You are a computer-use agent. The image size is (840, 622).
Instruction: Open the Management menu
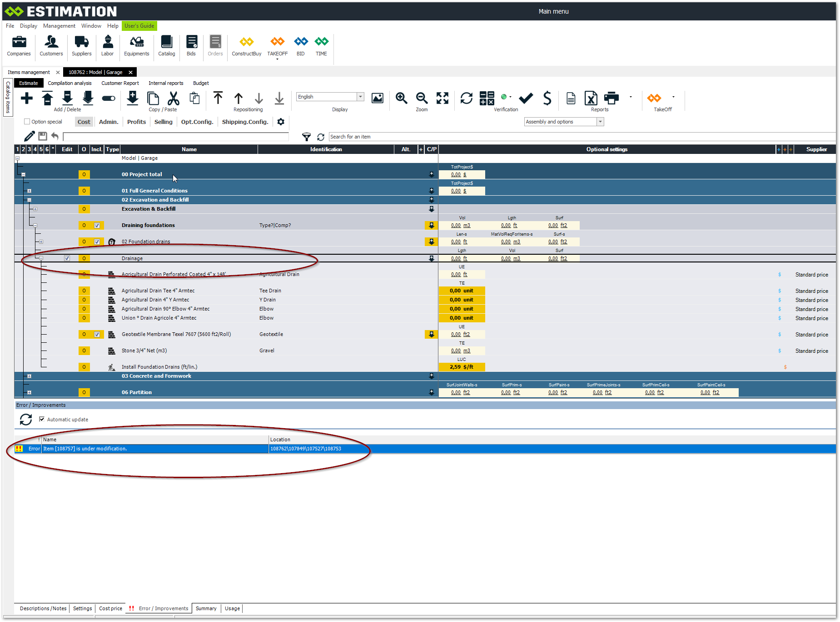tap(59, 26)
